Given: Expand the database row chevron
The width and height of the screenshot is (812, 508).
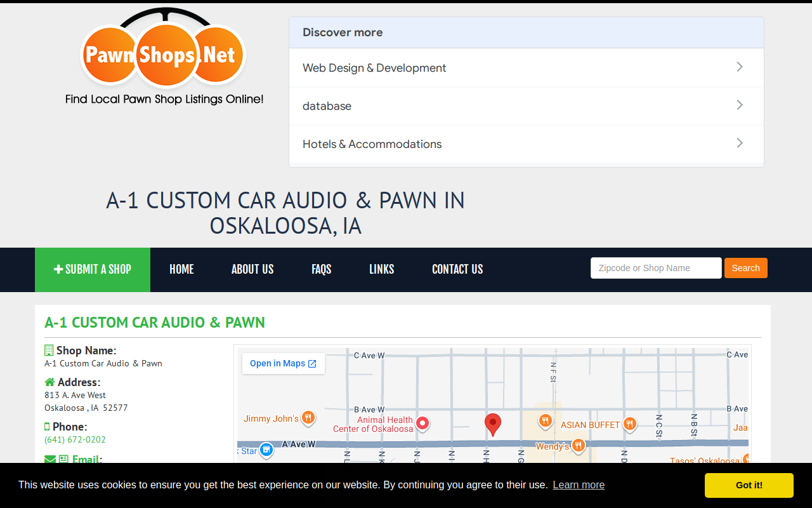Looking at the screenshot, I should point(740,105).
